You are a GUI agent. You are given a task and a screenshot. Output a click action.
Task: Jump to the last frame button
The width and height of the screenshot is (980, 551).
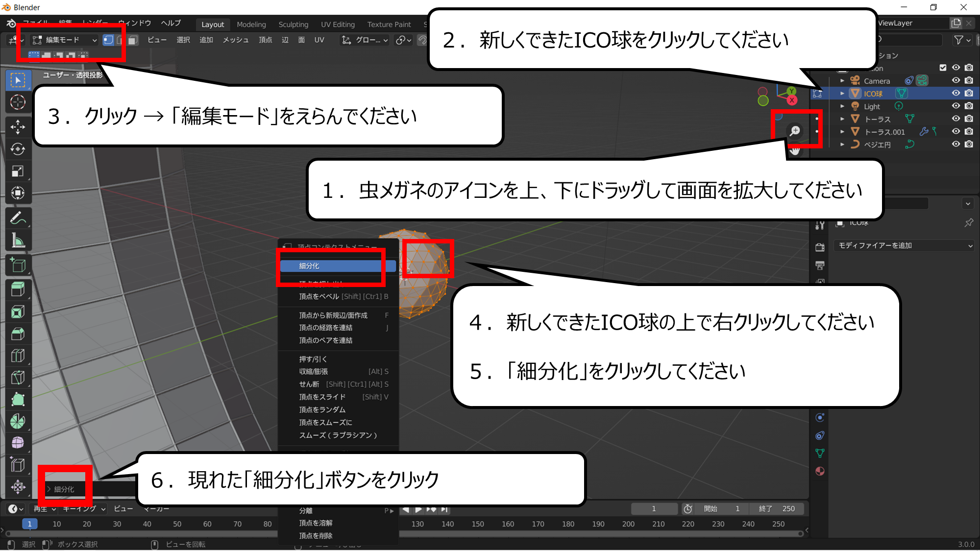coord(444,509)
